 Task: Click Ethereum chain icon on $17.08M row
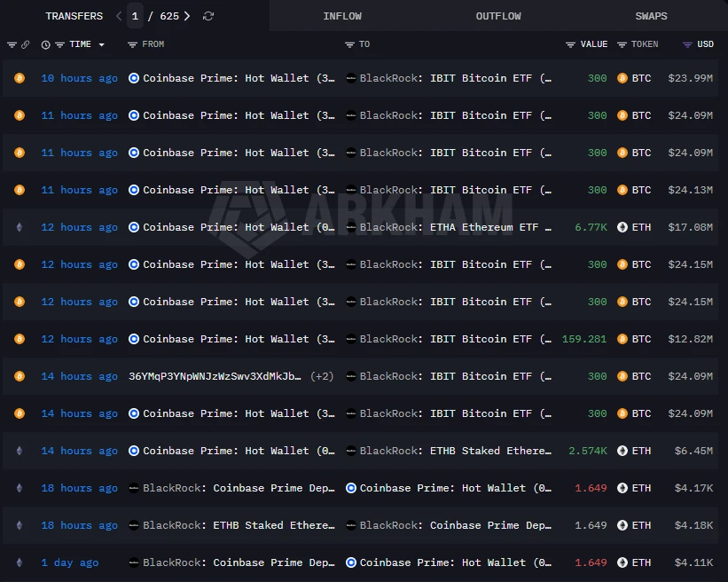pos(20,227)
